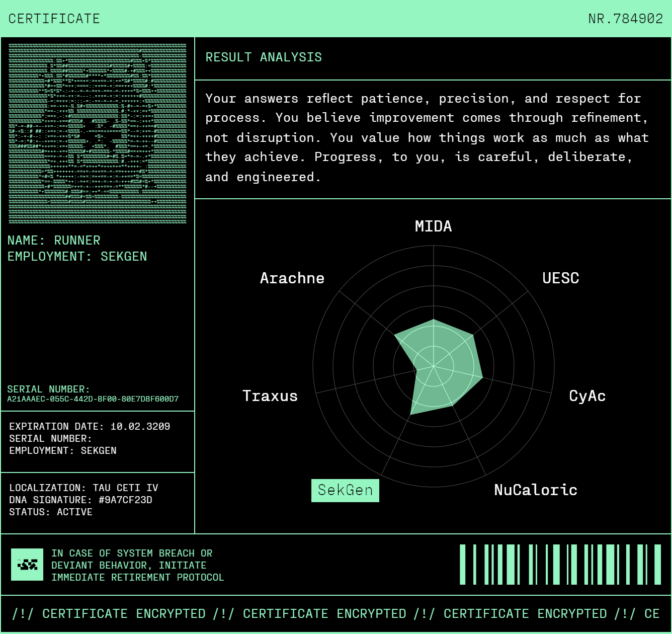Click the green radar chart polygon

[x=443, y=367]
